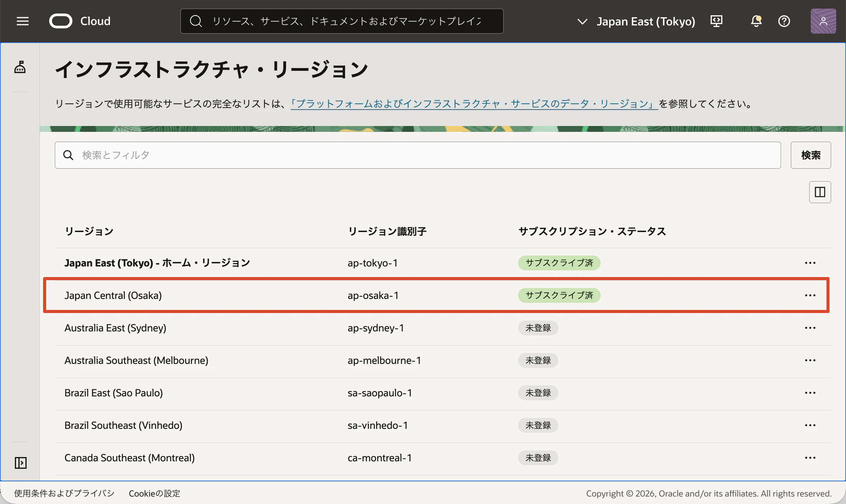Open actions menu for Brazil East (Sao Paulo) row
Image resolution: width=846 pixels, height=504 pixels.
pyautogui.click(x=810, y=393)
